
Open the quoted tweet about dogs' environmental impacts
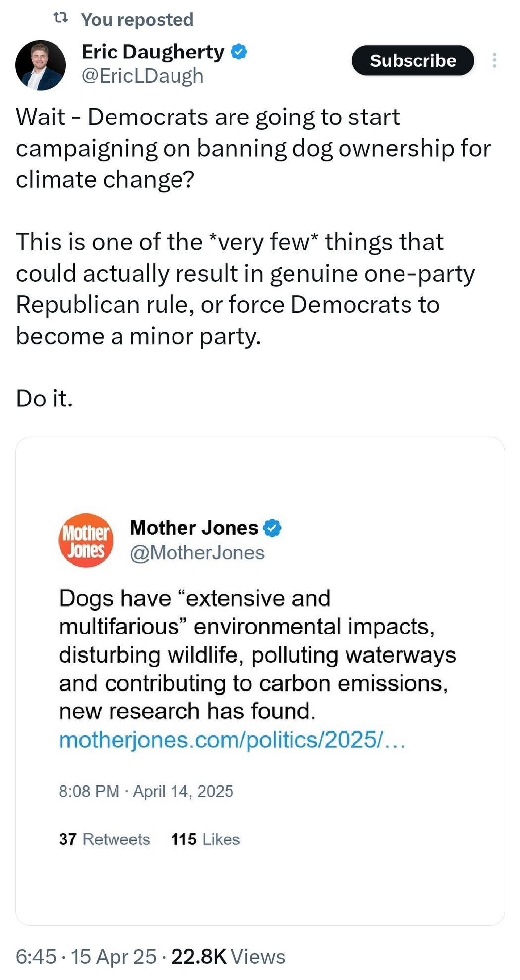(257, 654)
